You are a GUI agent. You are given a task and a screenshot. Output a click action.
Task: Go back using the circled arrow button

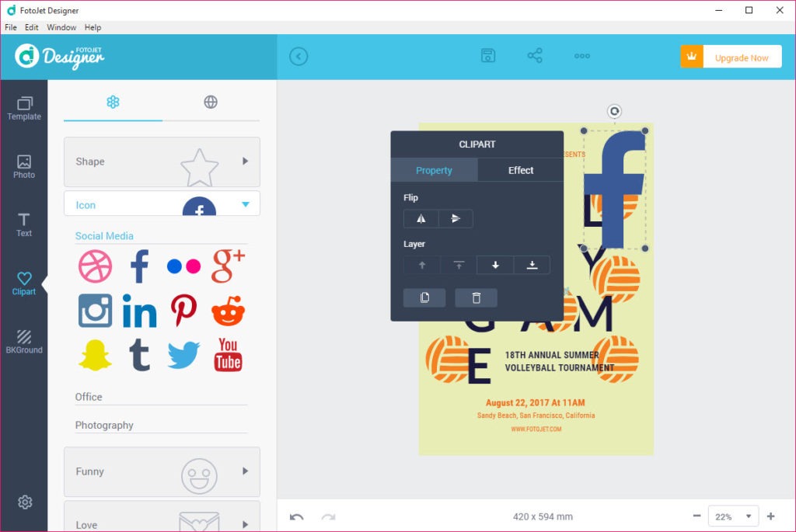click(x=298, y=56)
